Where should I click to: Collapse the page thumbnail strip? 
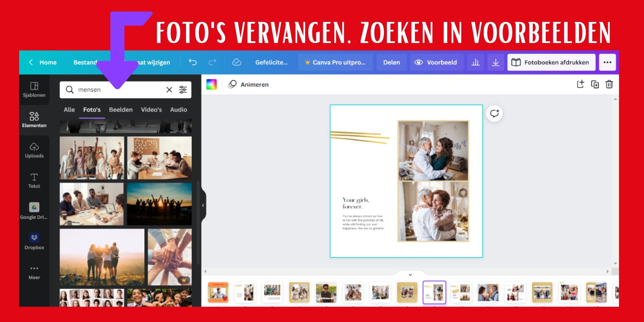click(410, 275)
